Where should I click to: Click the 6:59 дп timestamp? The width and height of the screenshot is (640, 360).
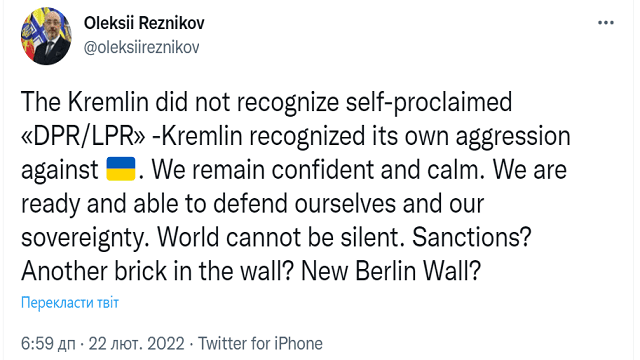coord(48,344)
